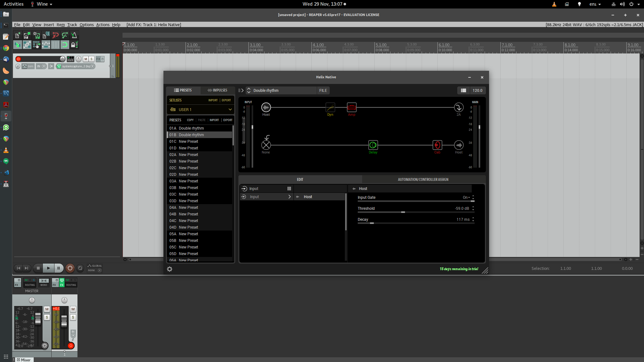Open the block list view icon

pos(464,91)
